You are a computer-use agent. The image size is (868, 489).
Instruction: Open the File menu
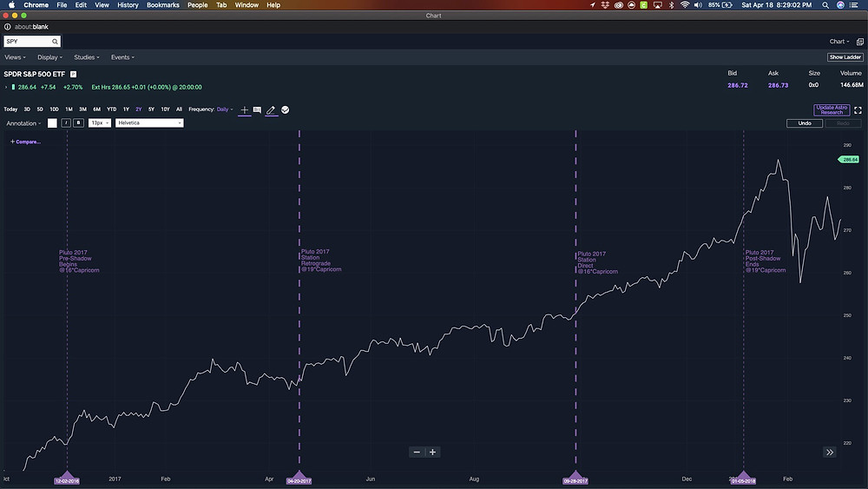[62, 5]
